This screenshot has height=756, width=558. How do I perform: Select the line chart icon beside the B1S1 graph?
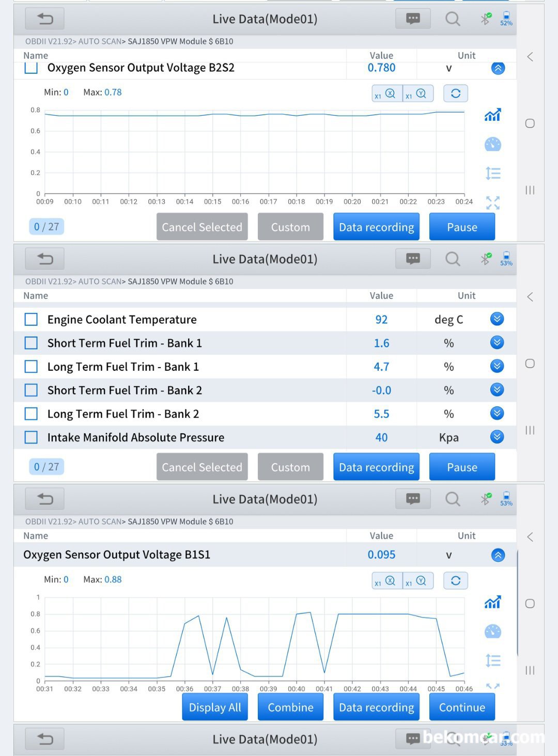click(x=492, y=602)
